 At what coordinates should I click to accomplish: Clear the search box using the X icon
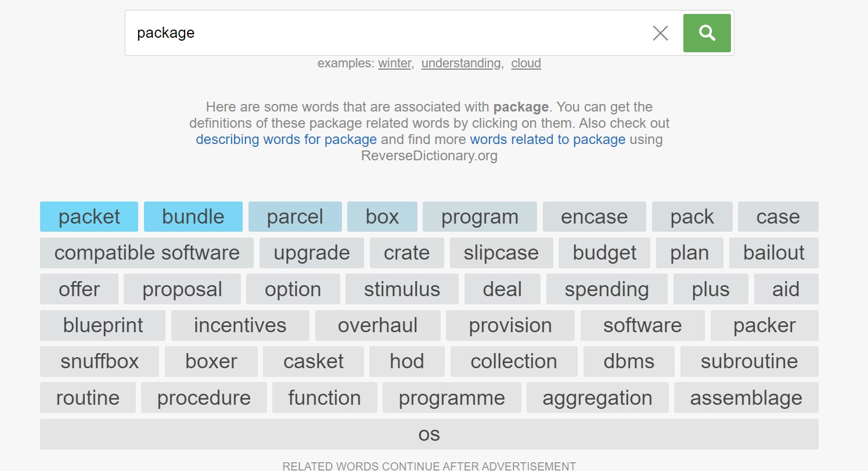660,33
